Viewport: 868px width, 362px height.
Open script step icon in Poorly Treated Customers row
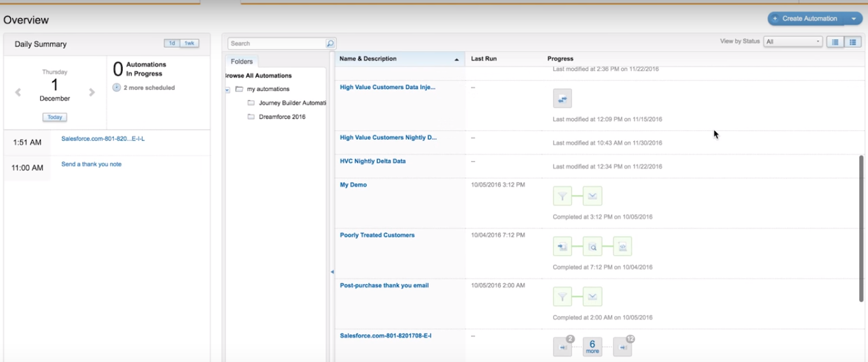(622, 246)
